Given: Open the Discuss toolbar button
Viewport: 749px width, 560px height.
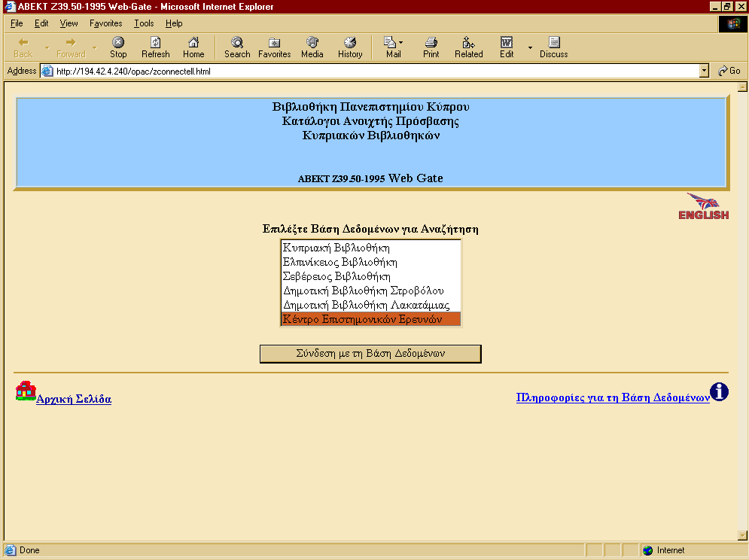Looking at the screenshot, I should (x=553, y=47).
